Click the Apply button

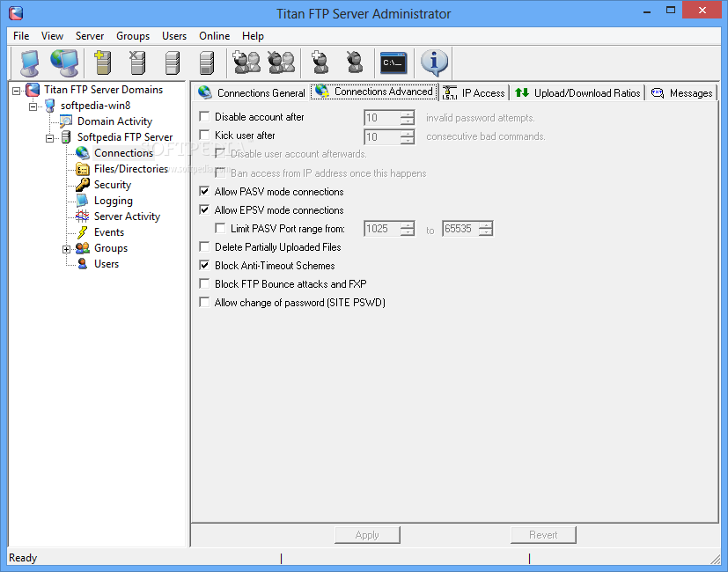(367, 535)
